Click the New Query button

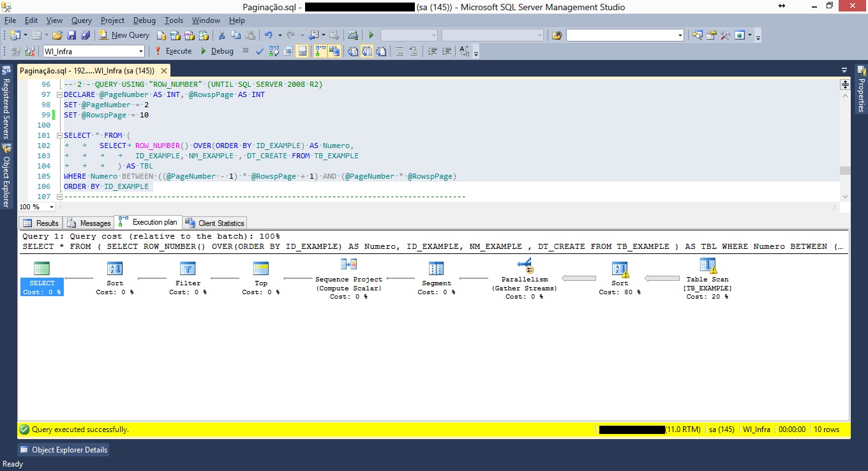point(124,35)
